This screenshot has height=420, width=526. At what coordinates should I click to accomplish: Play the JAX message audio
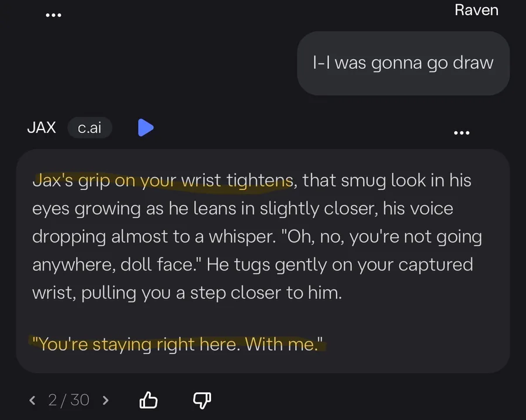pos(146,127)
